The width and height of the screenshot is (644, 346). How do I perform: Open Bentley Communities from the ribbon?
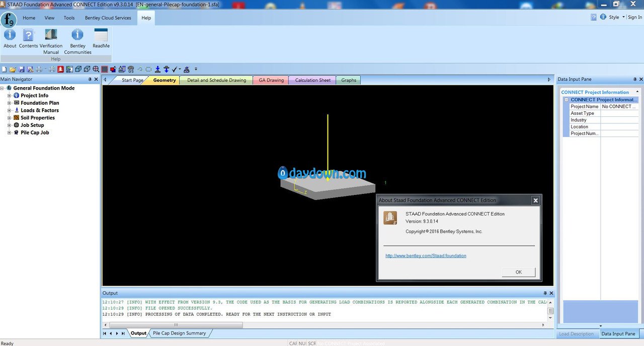point(77,41)
